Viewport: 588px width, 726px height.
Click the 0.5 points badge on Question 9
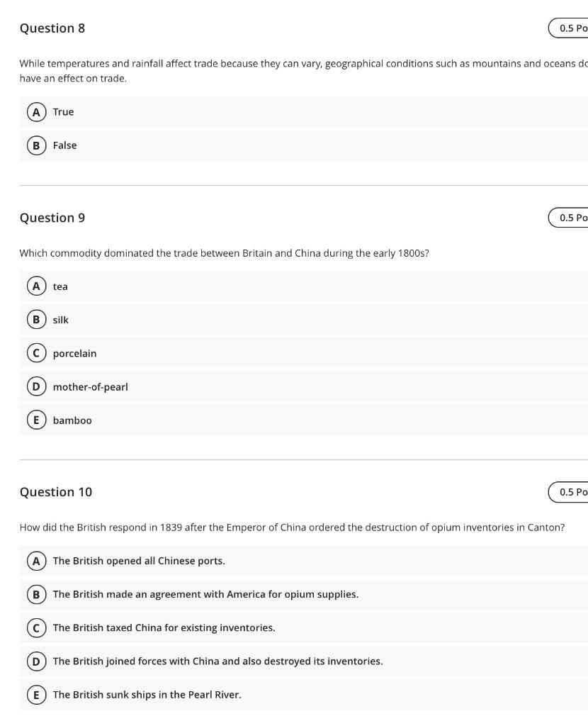[570, 217]
